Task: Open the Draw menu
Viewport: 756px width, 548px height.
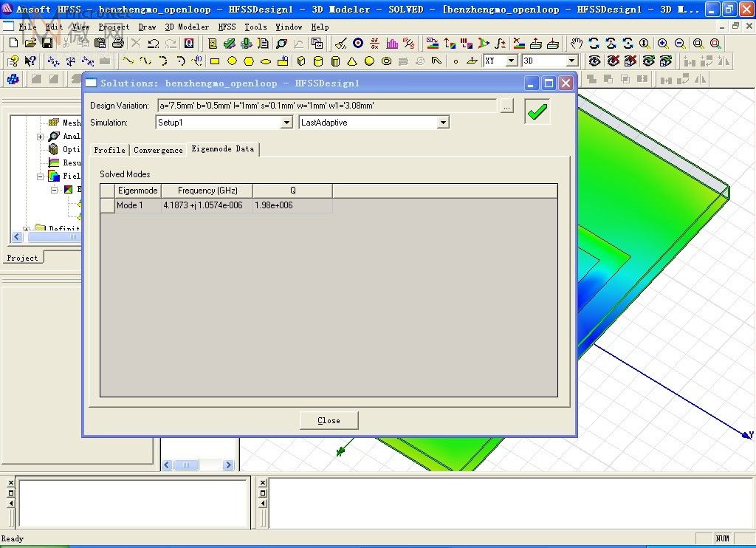Action: click(147, 27)
